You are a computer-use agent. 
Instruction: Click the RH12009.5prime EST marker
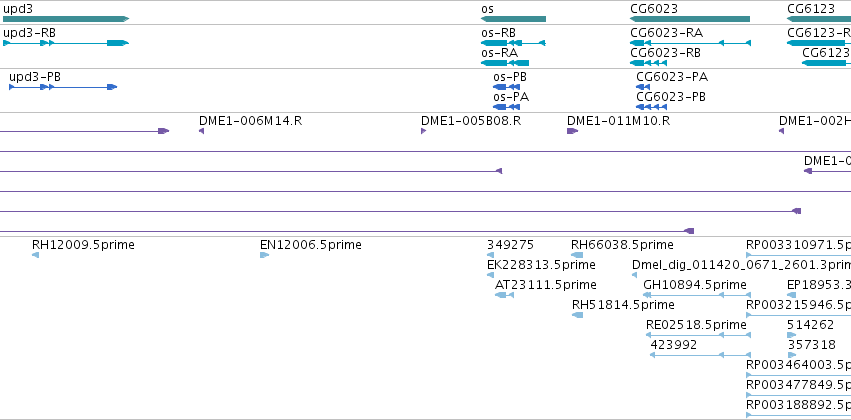pos(35,255)
